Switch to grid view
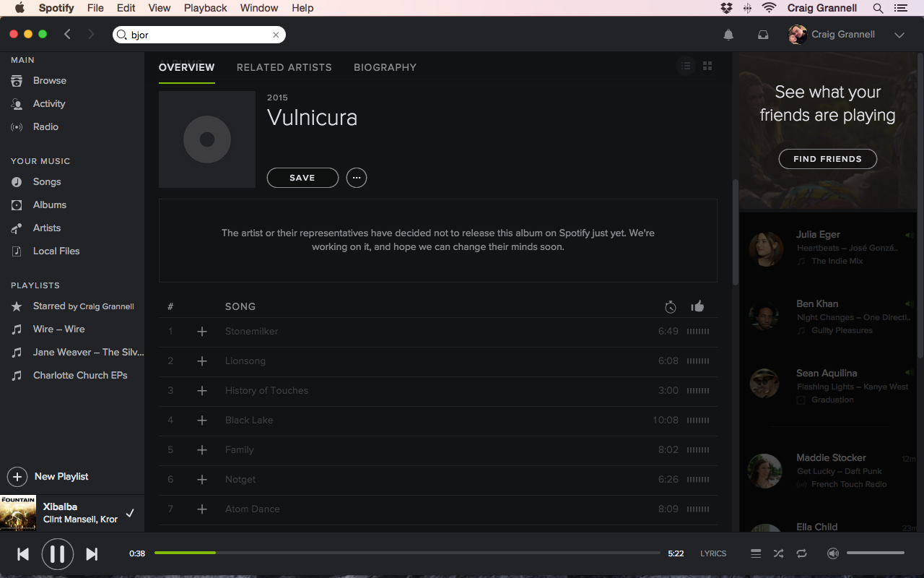Image resolution: width=924 pixels, height=578 pixels. 707,66
